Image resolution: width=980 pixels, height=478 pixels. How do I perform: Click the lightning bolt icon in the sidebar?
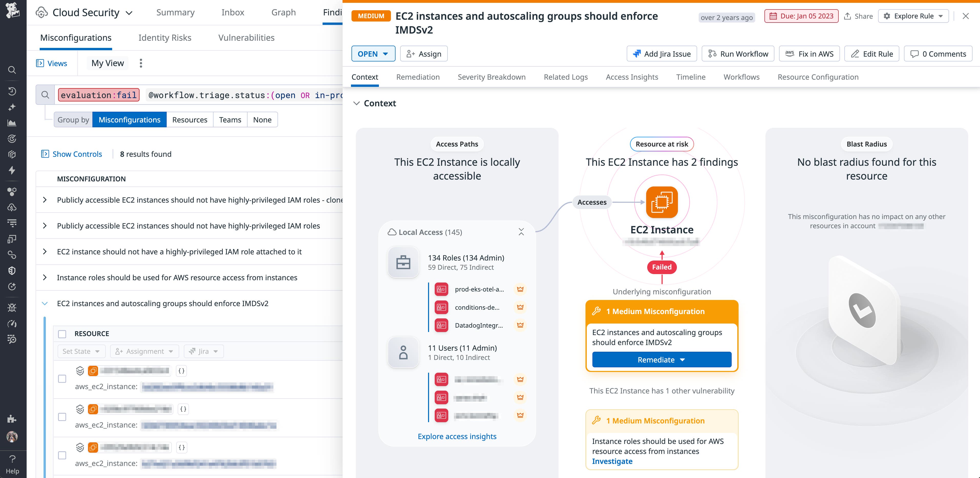tap(12, 171)
